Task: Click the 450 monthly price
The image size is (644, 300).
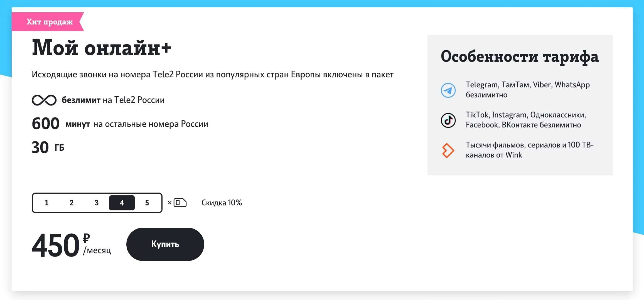Action: 56,245
